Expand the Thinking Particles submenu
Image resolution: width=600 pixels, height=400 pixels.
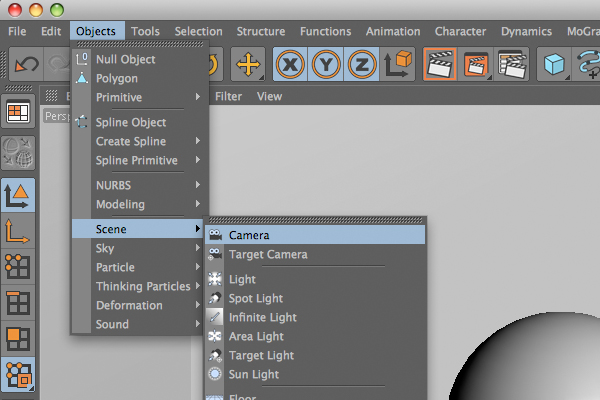coord(137,286)
